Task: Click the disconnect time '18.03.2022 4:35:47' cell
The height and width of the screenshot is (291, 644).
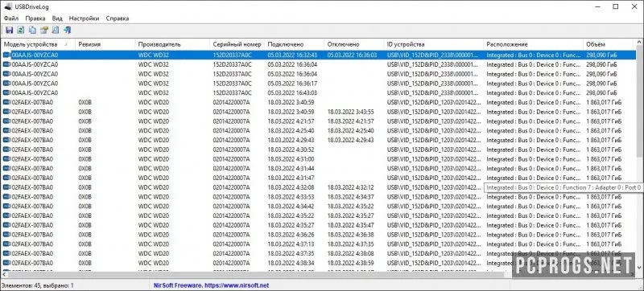Action: (x=351, y=225)
